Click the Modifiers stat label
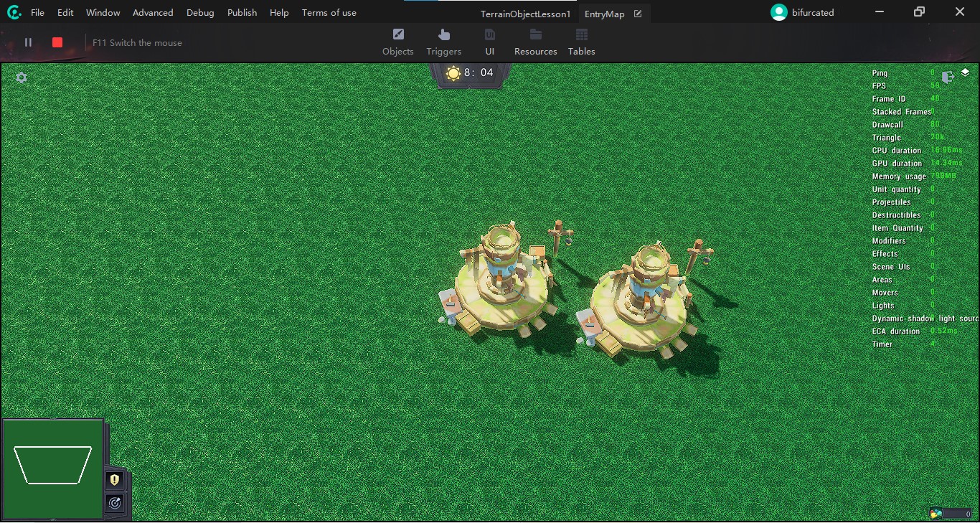The image size is (980, 523). click(889, 241)
